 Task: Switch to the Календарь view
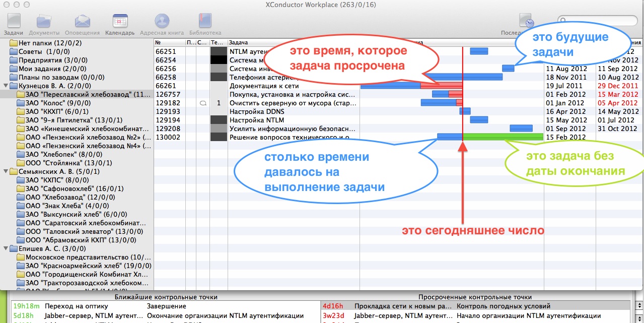click(x=120, y=22)
